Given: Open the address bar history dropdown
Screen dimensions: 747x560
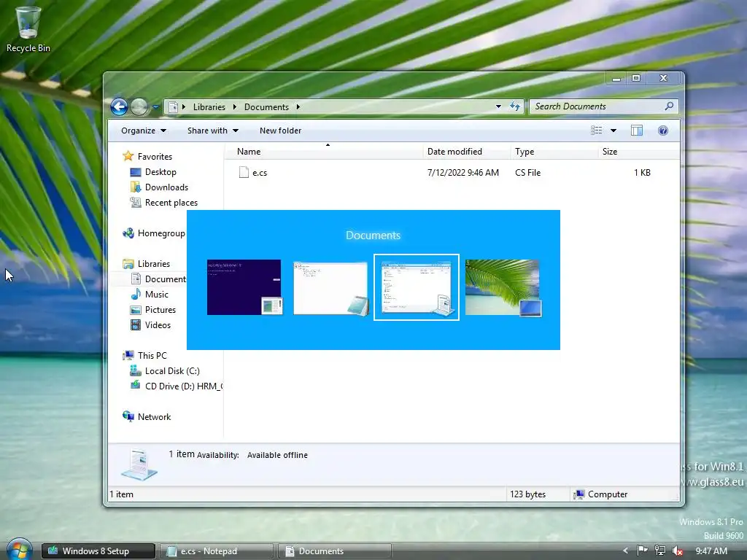Looking at the screenshot, I should [x=498, y=106].
